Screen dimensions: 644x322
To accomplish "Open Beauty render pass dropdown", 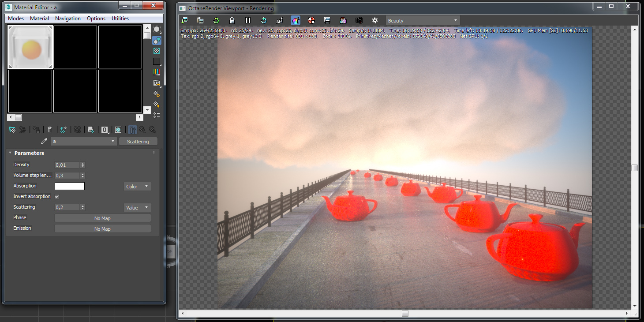I will [423, 21].
